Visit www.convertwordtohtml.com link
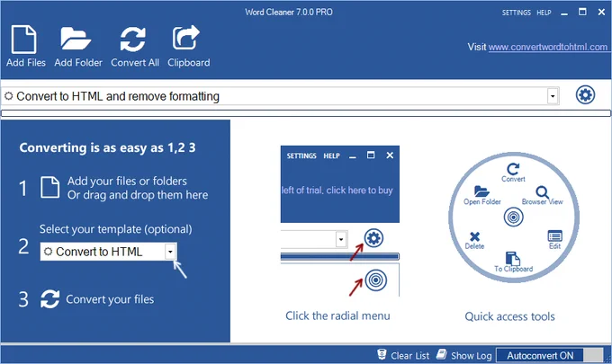The height and width of the screenshot is (364, 612). 548,47
